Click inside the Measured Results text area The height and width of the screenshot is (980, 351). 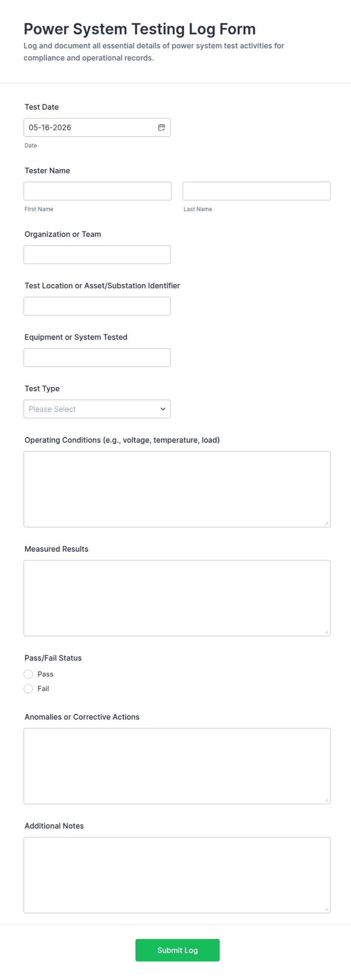pyautogui.click(x=177, y=598)
